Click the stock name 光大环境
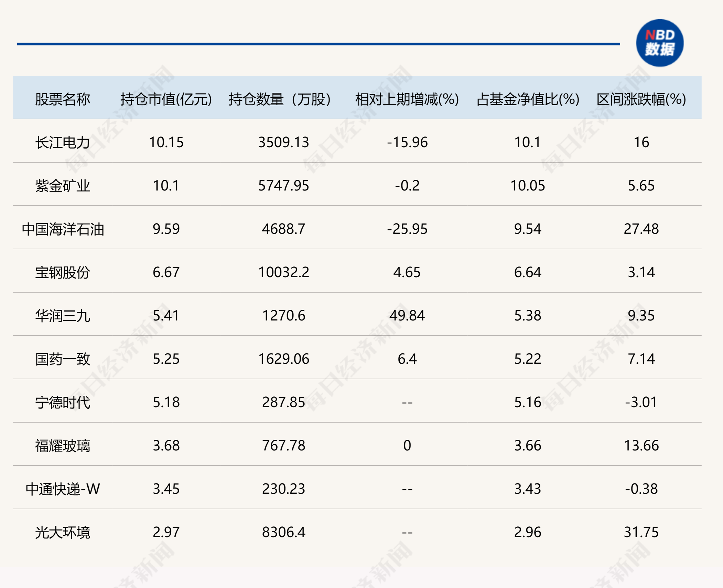 (63, 532)
